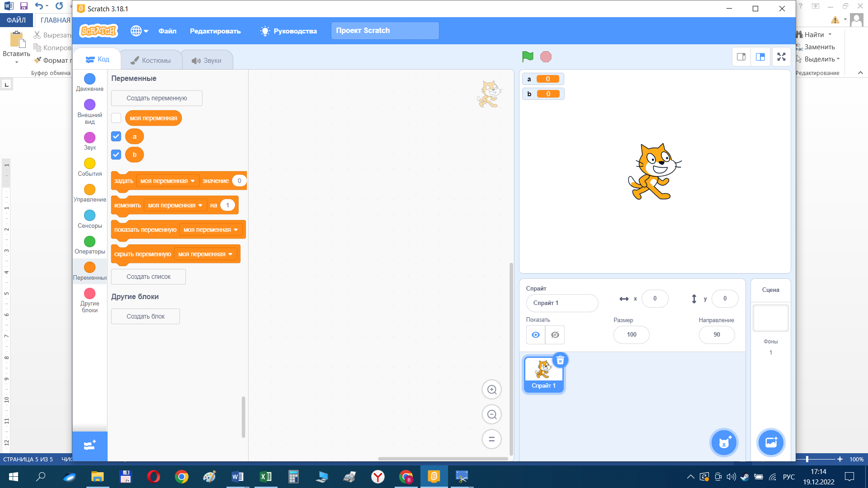Hide sprite with crossed eye button
The height and width of the screenshot is (488, 868).
[555, 335]
